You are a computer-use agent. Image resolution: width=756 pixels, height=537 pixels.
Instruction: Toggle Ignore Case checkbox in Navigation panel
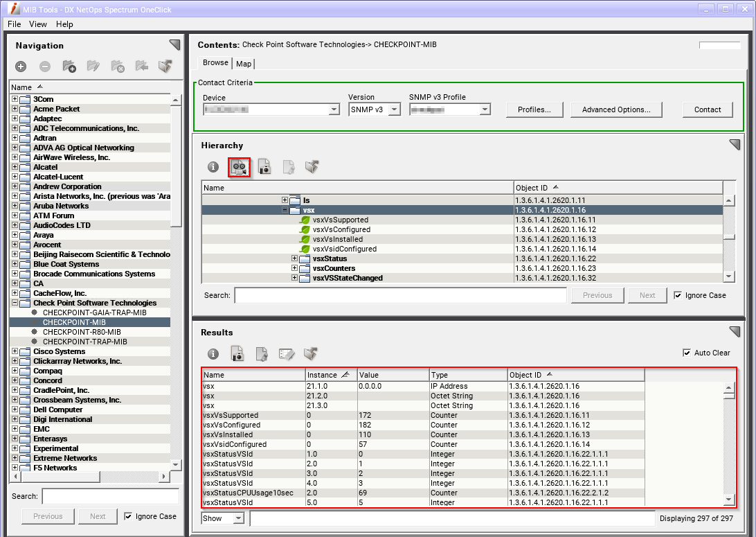pyautogui.click(x=128, y=516)
